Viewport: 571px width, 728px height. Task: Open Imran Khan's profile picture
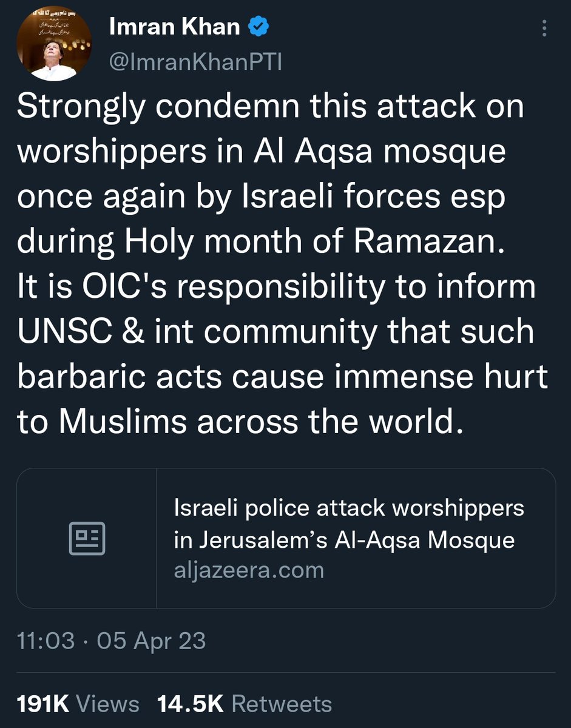54,45
